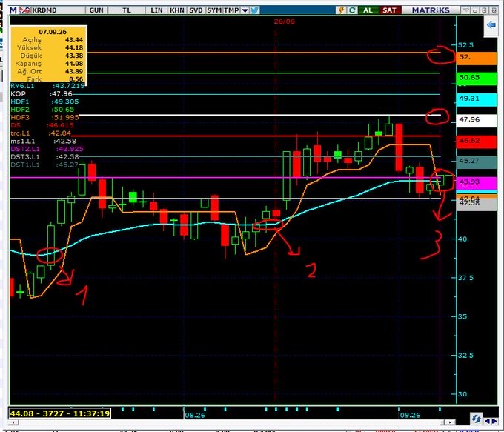Click the DST2.L1 indicator label
Screen dimensions: 504x432
point(25,149)
